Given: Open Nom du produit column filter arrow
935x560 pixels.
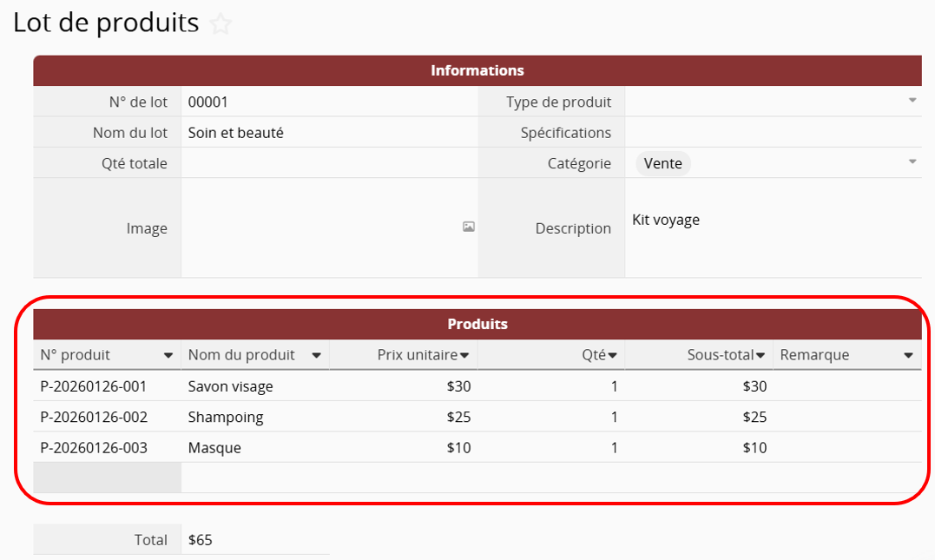Looking at the screenshot, I should pyautogui.click(x=316, y=356).
